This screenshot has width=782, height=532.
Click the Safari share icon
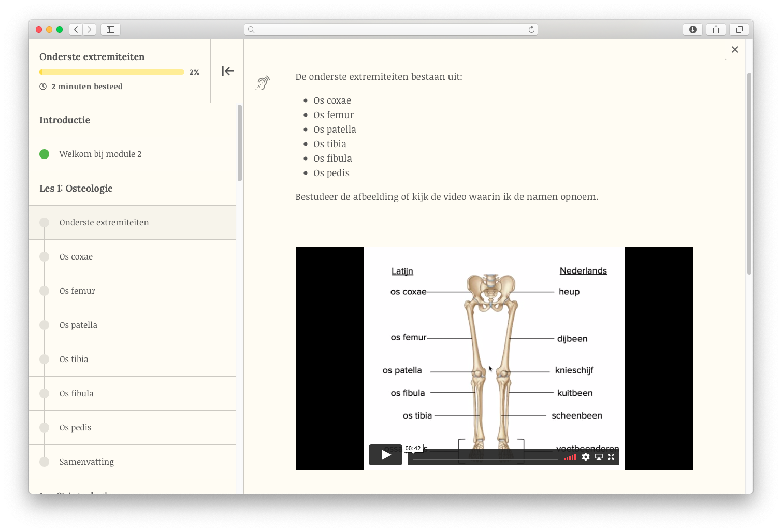[716, 30]
